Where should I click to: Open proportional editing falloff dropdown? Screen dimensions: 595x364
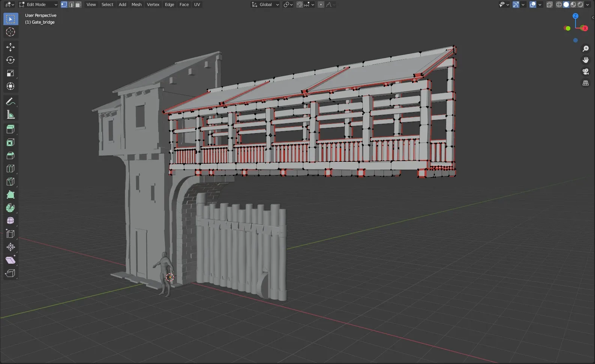[x=331, y=4]
